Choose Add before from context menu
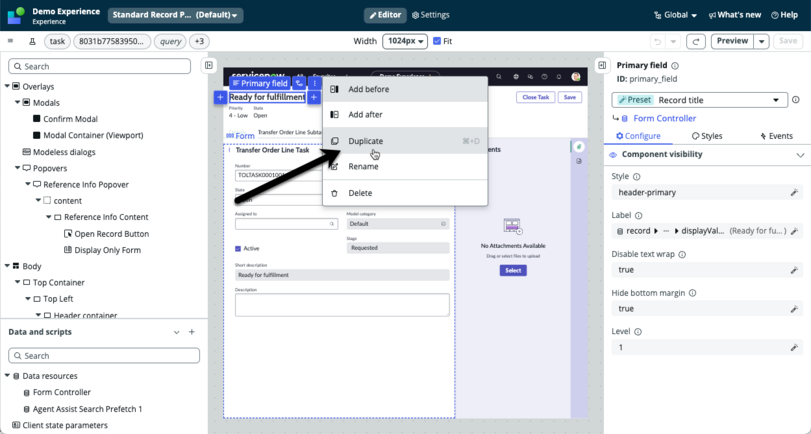Image resolution: width=811 pixels, height=434 pixels. pos(405,89)
